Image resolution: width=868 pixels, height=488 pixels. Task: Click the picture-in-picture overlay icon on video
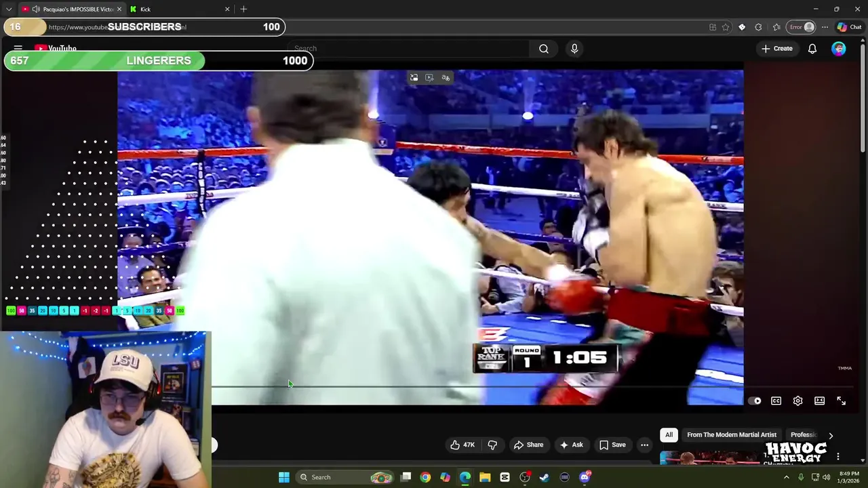coord(414,78)
